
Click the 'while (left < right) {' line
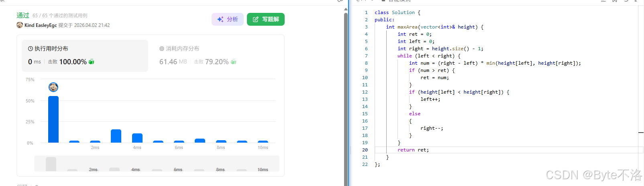point(429,56)
